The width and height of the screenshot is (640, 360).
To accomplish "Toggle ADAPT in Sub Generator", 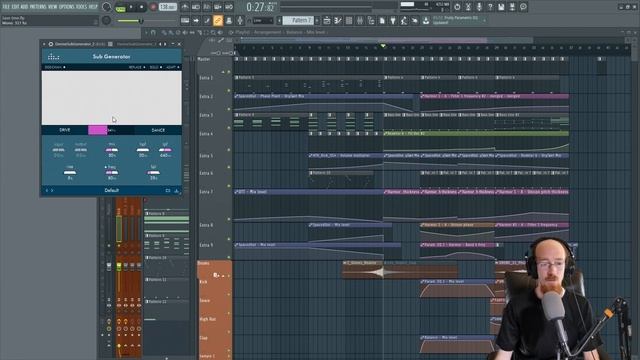I will click(173, 67).
